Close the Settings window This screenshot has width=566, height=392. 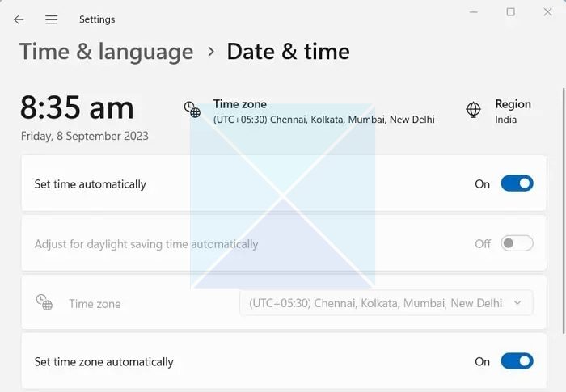click(547, 12)
